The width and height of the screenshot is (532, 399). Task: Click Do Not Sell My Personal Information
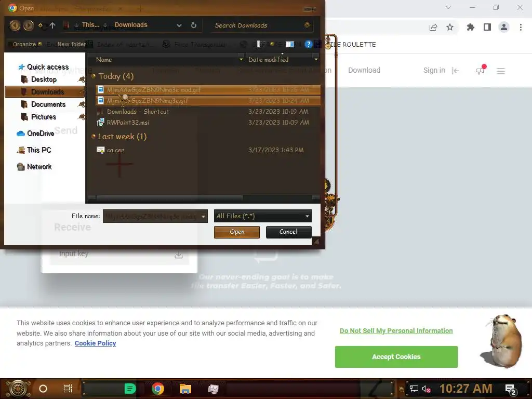396,331
